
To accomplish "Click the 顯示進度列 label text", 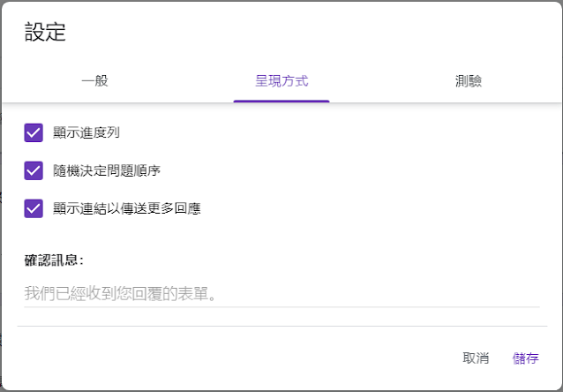I will pyautogui.click(x=86, y=132).
